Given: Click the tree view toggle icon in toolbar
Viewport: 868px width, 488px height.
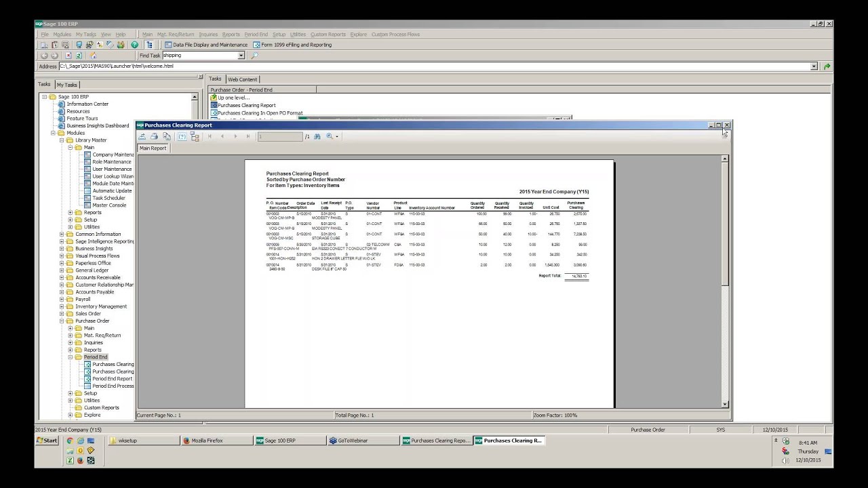Looking at the screenshot, I should pos(149,45).
